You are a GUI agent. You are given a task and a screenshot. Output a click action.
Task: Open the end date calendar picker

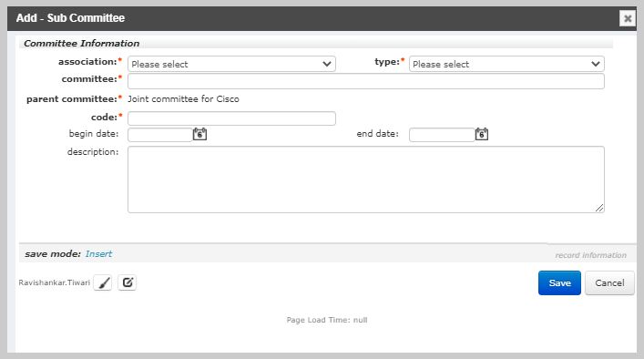(482, 134)
